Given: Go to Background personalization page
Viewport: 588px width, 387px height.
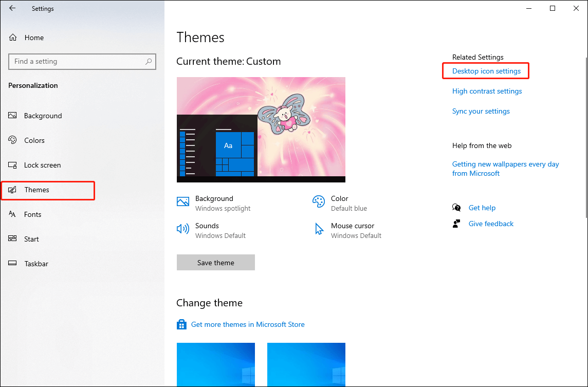Looking at the screenshot, I should 43,116.
